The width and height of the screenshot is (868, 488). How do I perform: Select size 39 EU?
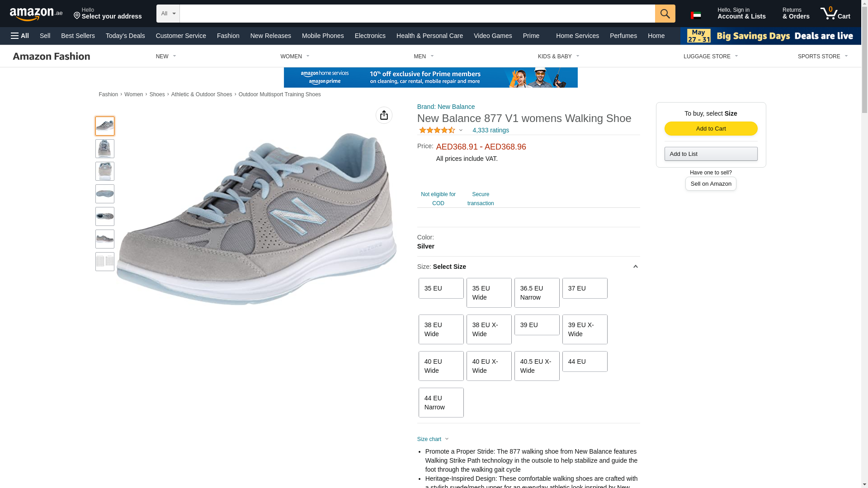(x=537, y=325)
